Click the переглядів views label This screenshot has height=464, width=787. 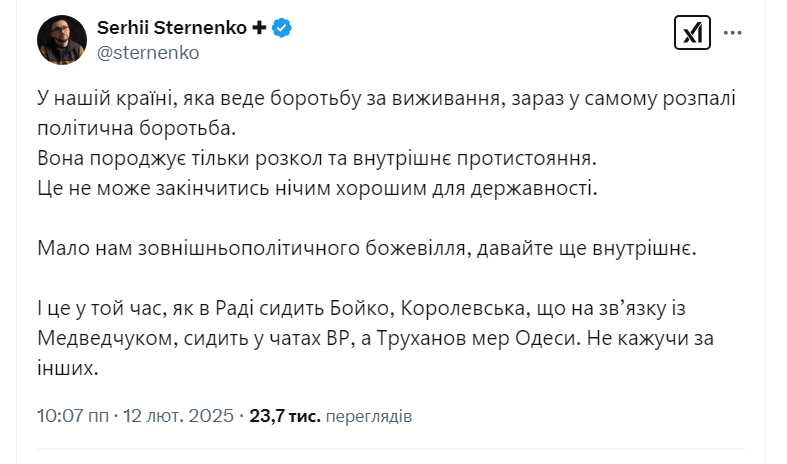368,416
